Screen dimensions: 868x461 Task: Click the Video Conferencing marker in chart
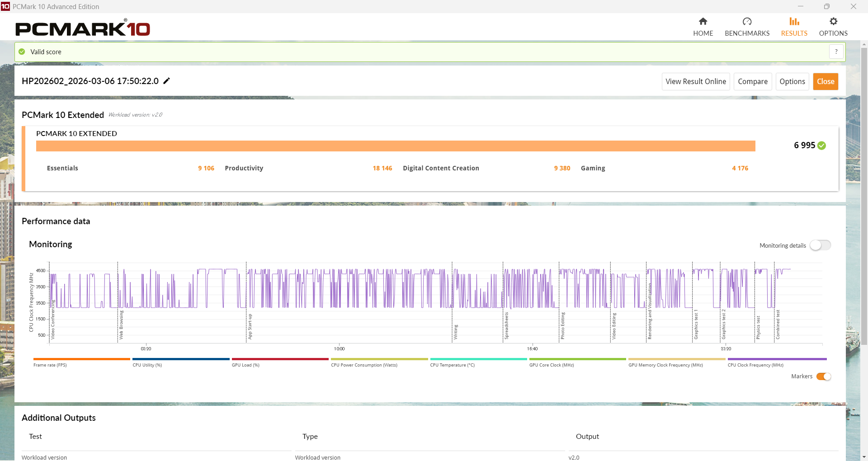(53, 320)
